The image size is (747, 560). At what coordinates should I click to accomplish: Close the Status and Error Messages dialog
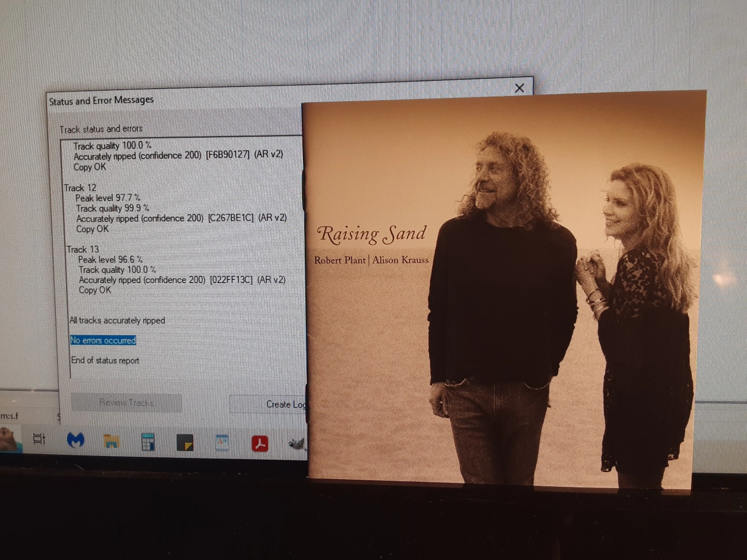(519, 88)
